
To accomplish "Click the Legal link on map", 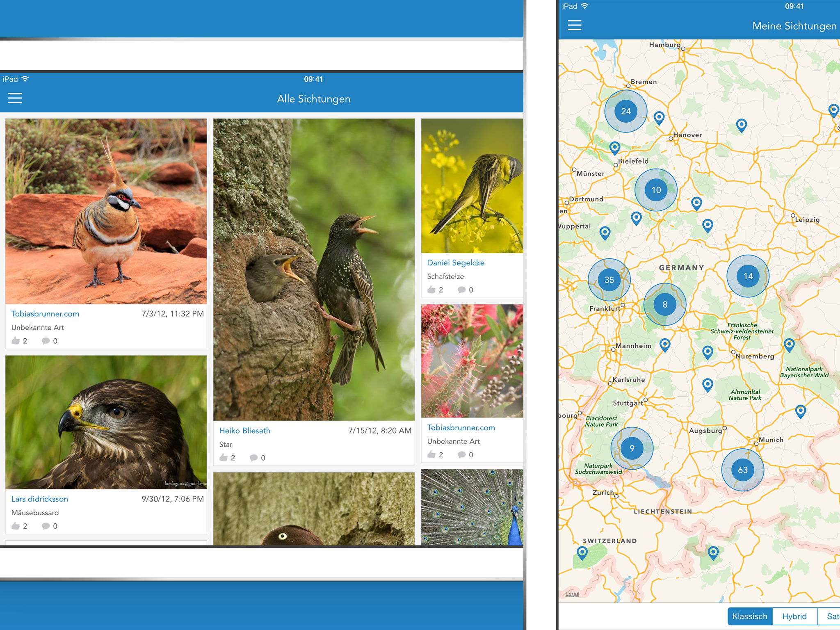I will click(572, 594).
